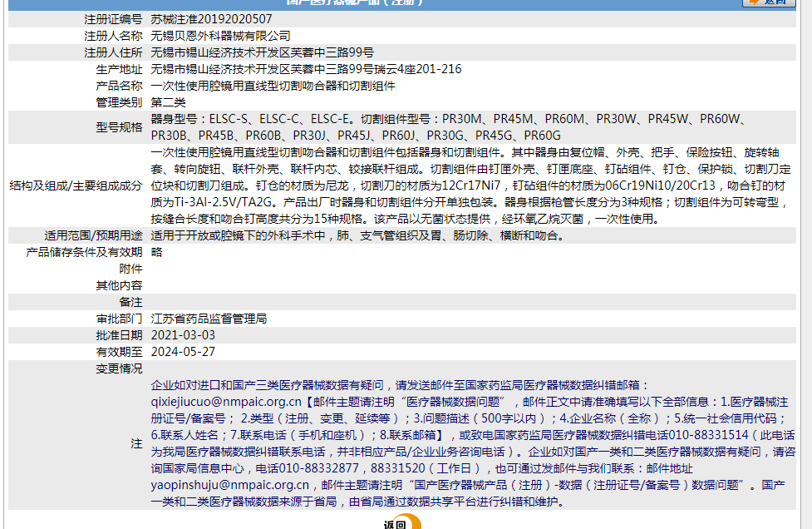812x529 pixels.
Task: Click the 管理类别 label
Action: 119,102
